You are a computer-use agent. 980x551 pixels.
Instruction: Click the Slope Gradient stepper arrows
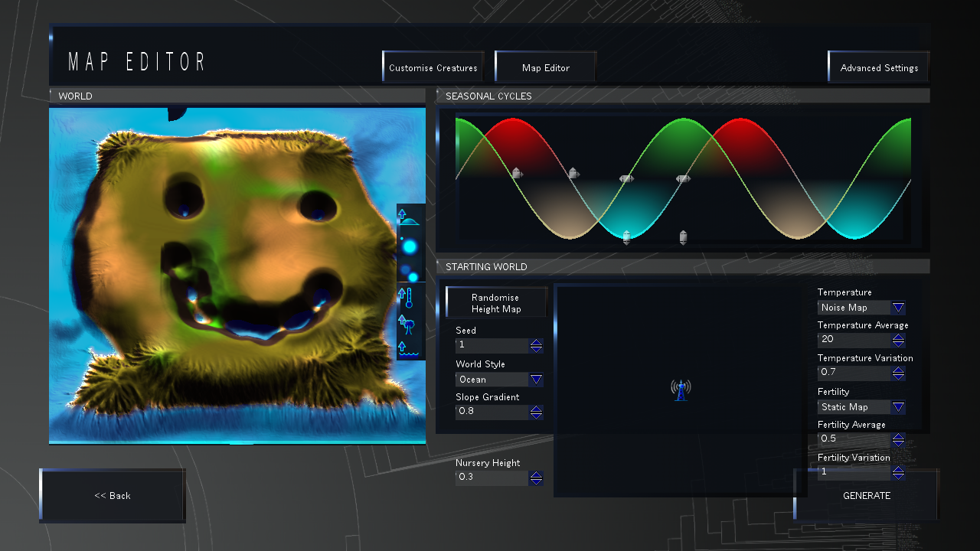[536, 412]
